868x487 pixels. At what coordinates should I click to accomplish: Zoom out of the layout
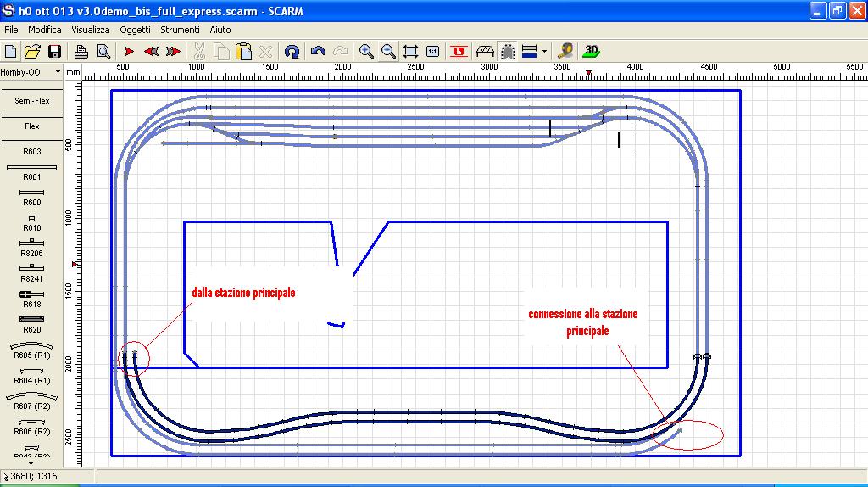tap(388, 52)
